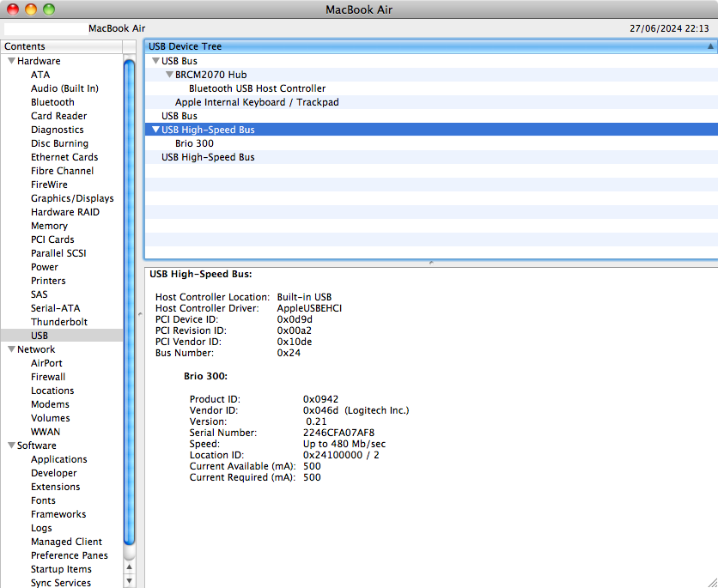The width and height of the screenshot is (718, 588).
Task: Select Developer under Software
Action: [53, 473]
